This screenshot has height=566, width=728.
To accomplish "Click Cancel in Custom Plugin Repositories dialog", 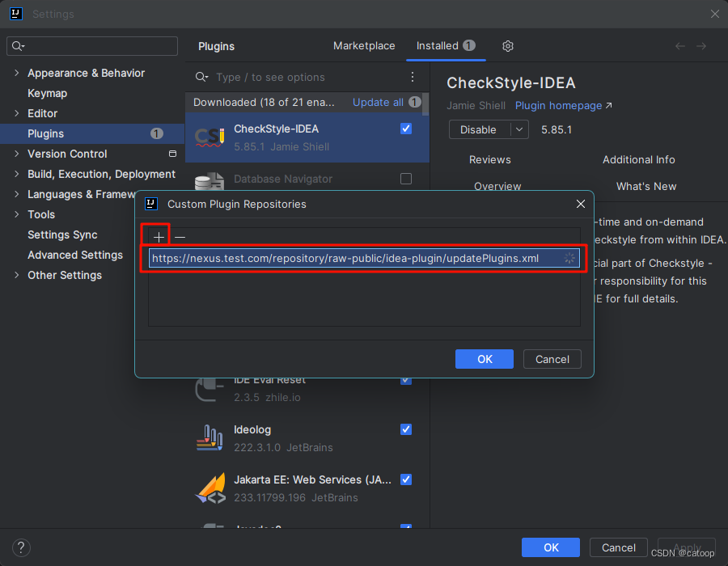I will tap(552, 359).
